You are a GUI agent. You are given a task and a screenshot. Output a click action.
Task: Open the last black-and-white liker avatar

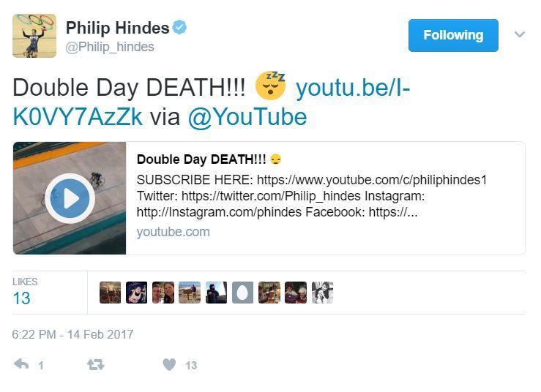coord(322,293)
